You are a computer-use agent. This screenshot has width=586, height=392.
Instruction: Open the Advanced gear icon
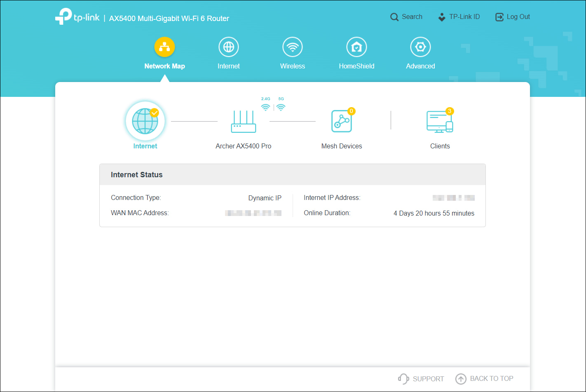pyautogui.click(x=420, y=47)
